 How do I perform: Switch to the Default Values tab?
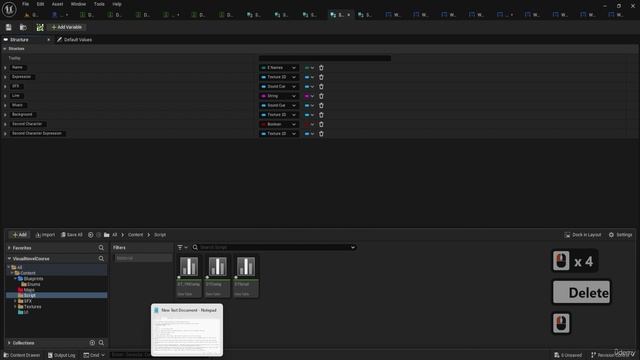(x=75, y=40)
